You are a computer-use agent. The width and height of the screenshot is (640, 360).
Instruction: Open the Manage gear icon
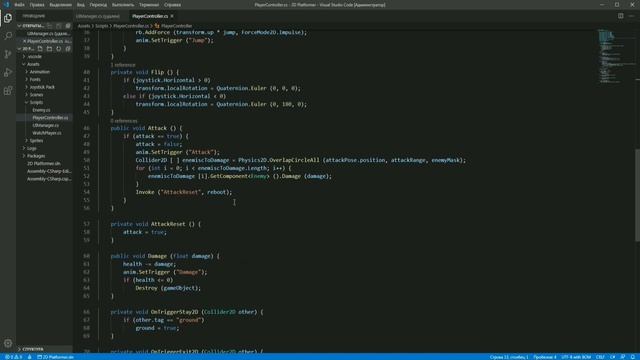point(8,343)
